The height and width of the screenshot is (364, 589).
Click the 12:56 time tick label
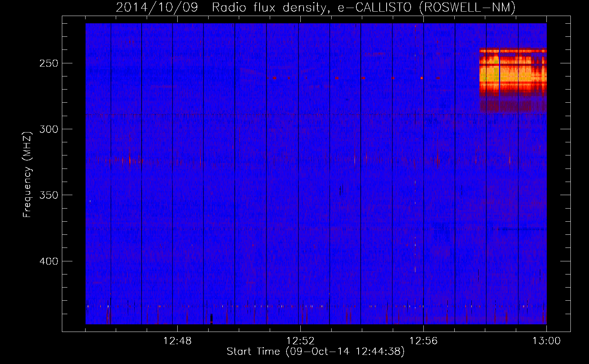click(x=423, y=341)
